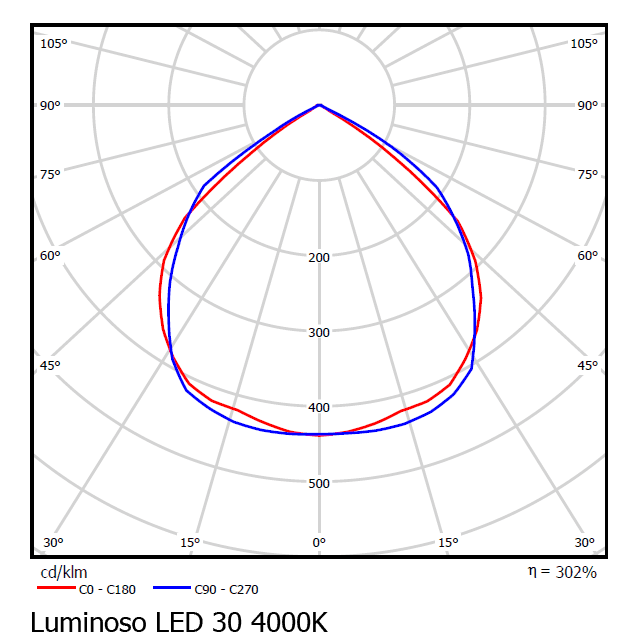Click the 15° label right of 0°
638x638 pixels.
(x=448, y=543)
